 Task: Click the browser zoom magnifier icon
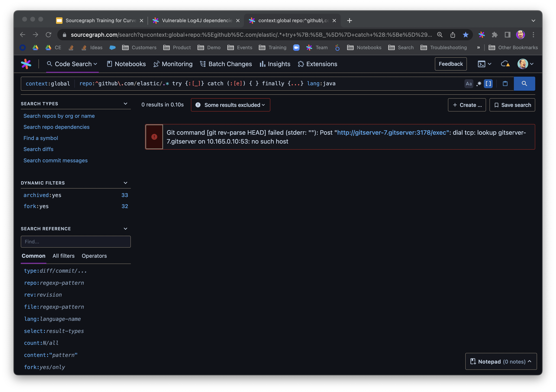(440, 35)
